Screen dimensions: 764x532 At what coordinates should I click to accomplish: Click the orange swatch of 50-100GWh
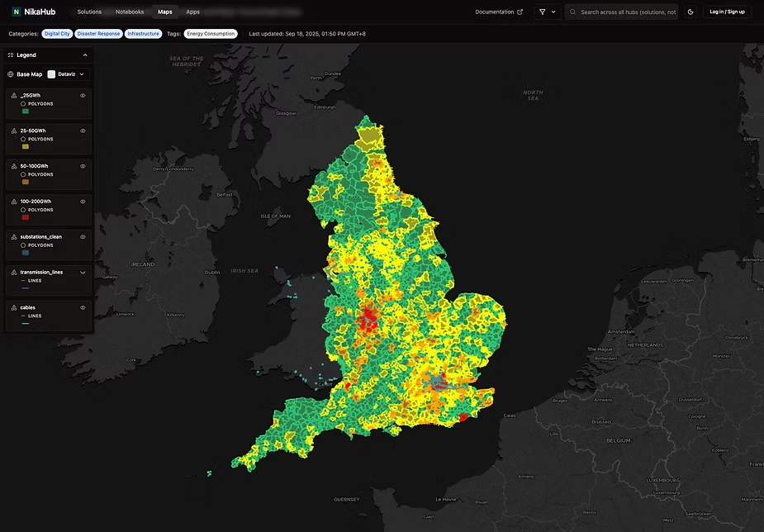(26, 183)
